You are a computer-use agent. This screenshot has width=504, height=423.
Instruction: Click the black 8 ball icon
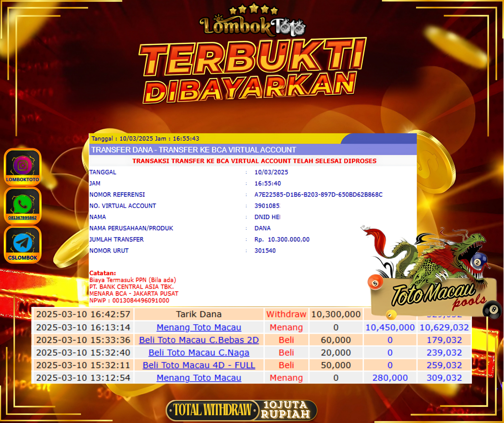click(493, 310)
